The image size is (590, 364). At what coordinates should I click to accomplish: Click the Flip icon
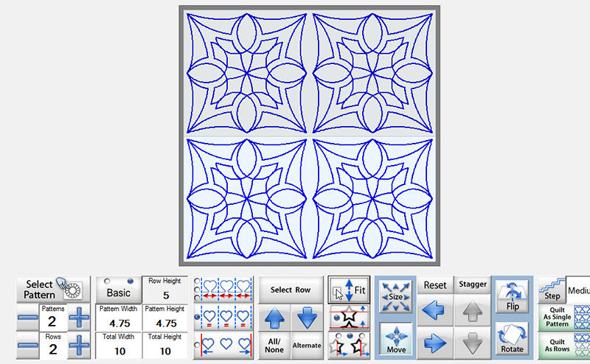tap(513, 297)
